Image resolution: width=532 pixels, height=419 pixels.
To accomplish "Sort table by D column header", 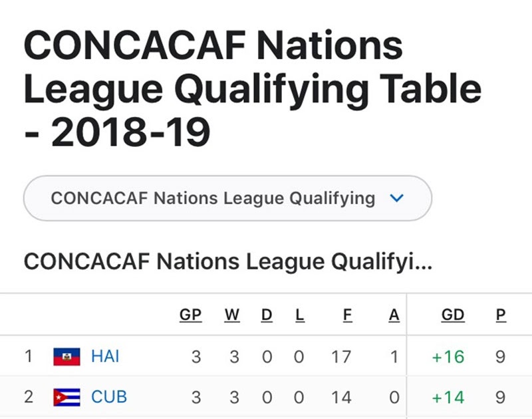I will tap(267, 315).
